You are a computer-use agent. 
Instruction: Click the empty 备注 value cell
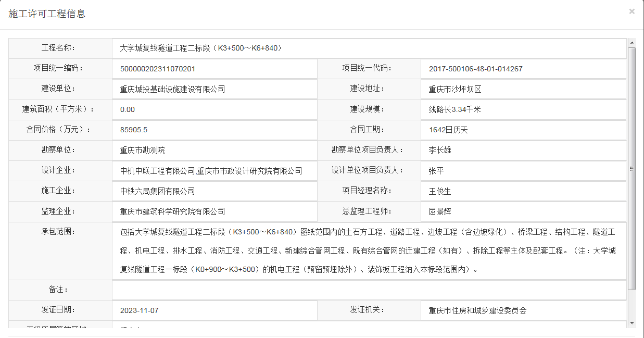click(369, 290)
